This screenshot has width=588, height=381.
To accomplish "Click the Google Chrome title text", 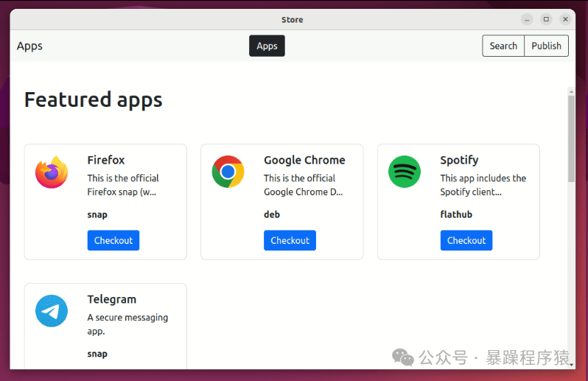I will (x=304, y=160).
